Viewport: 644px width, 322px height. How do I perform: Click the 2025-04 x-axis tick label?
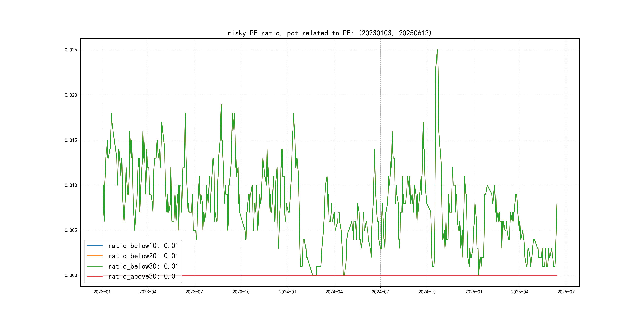point(520,292)
